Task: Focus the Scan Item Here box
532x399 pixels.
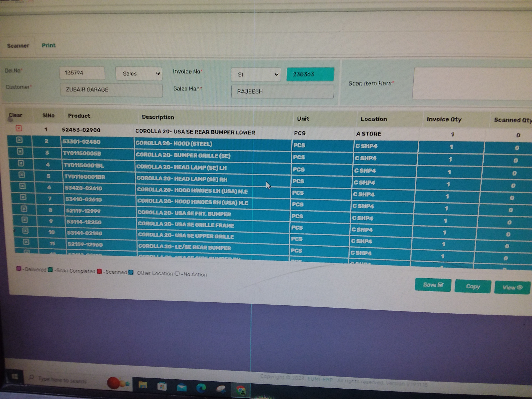Action: pos(473,84)
